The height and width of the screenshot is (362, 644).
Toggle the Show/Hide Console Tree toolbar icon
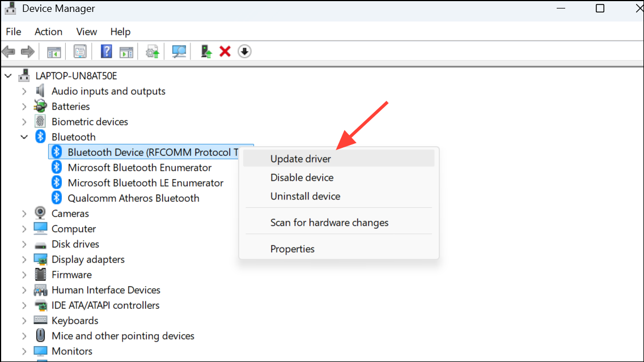pos(54,51)
